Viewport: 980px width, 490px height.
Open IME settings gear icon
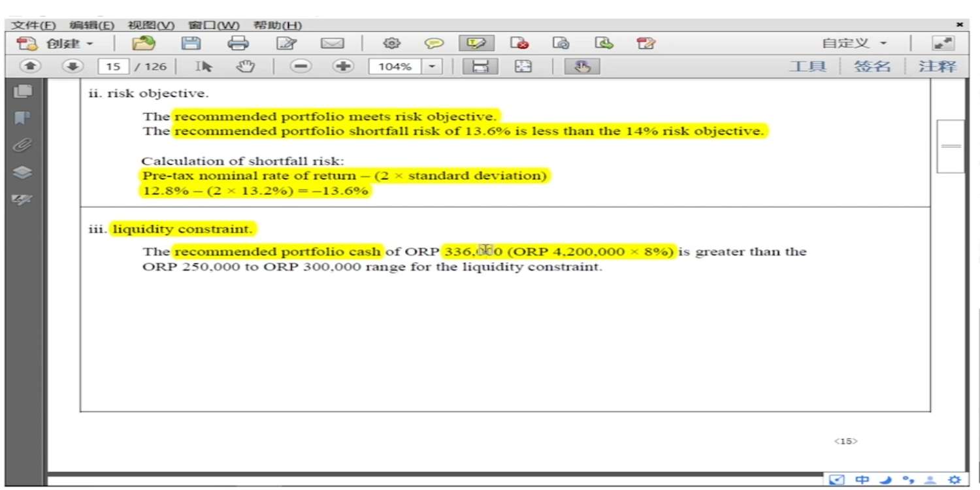[955, 480]
